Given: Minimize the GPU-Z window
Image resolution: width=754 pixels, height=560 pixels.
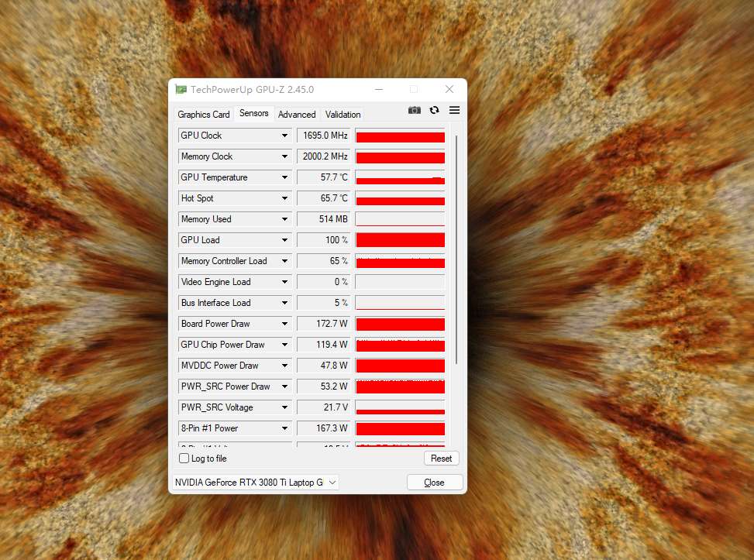Looking at the screenshot, I should [x=379, y=89].
